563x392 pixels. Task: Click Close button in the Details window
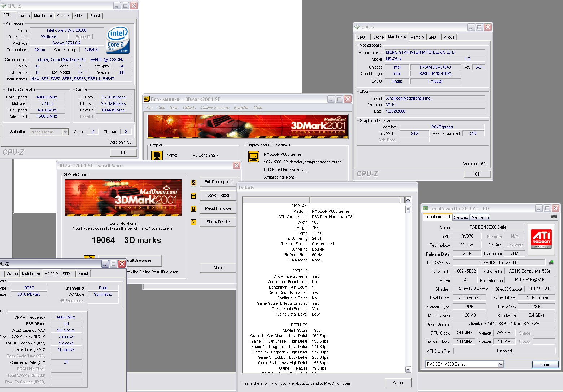coord(398,383)
